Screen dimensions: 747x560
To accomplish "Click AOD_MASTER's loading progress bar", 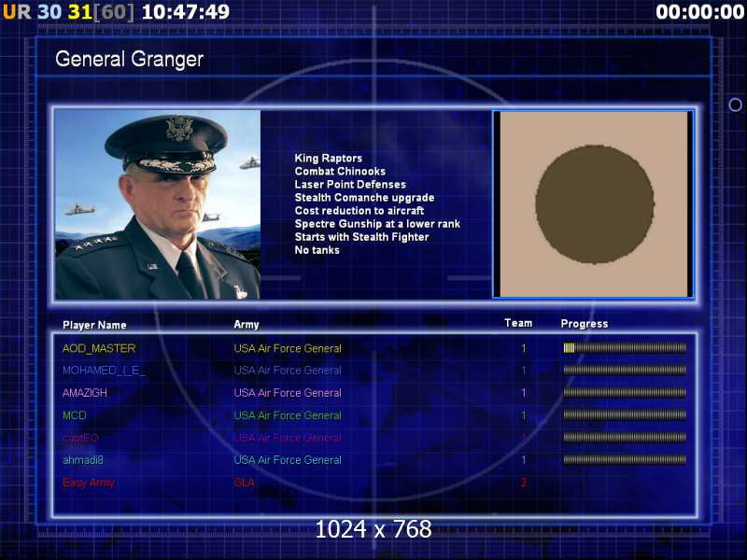I will [625, 348].
